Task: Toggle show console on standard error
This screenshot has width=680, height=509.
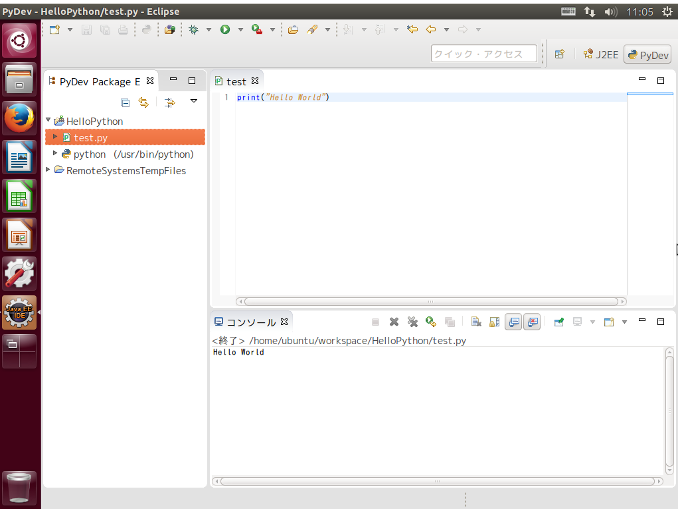Action: point(532,322)
